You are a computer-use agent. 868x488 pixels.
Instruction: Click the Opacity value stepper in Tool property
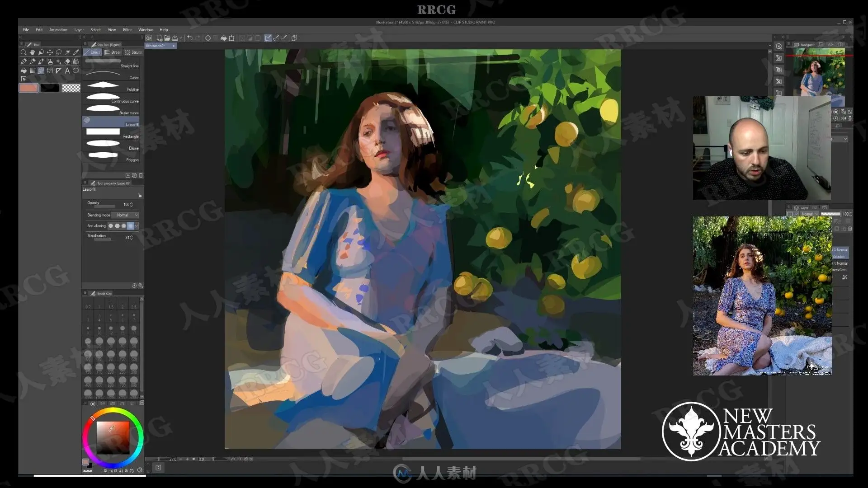132,205
